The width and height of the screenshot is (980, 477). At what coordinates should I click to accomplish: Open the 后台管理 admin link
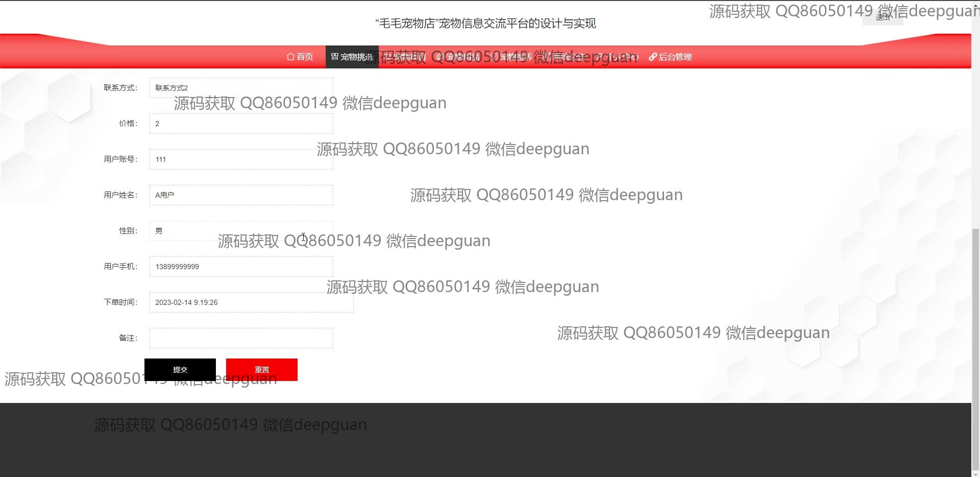[x=670, y=57]
